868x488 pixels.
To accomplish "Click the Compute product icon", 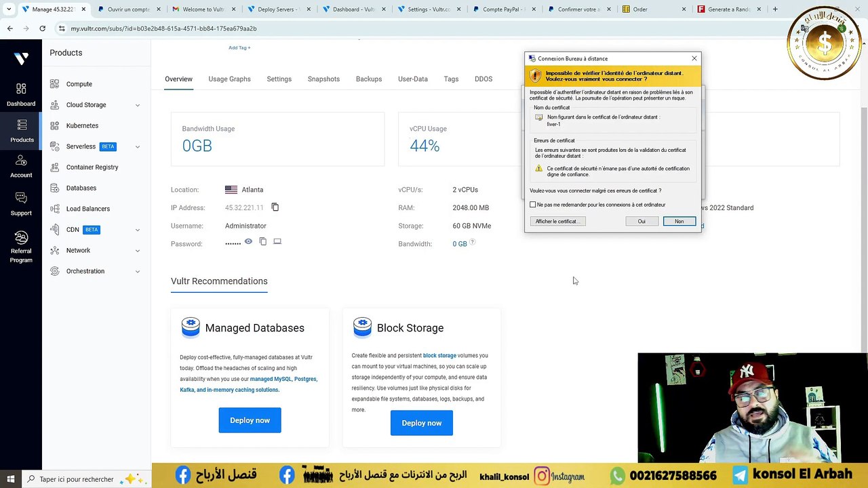I will pos(54,84).
